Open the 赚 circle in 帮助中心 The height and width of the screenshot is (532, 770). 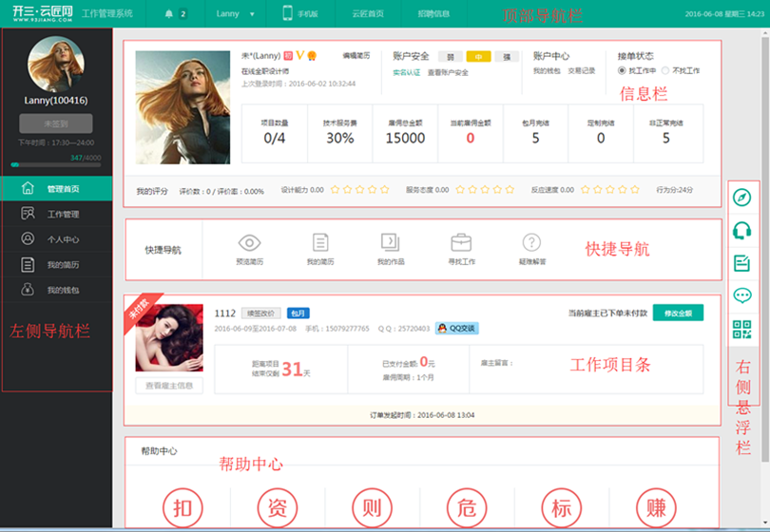click(657, 508)
